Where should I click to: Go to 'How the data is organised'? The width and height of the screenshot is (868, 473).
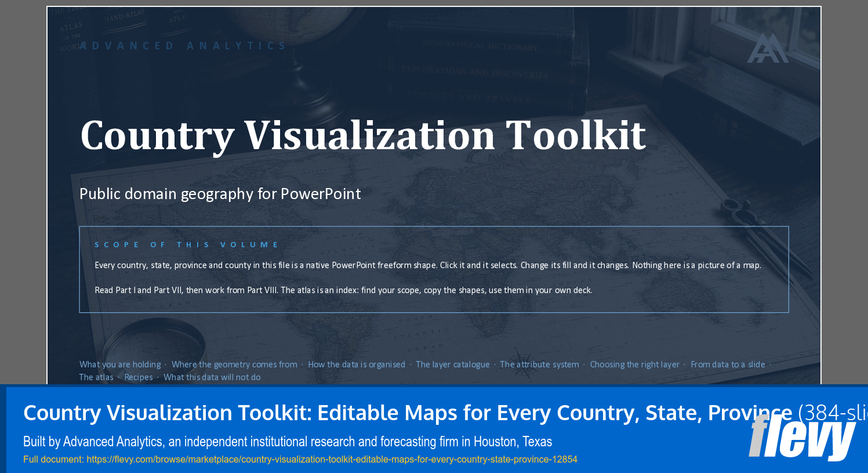click(357, 364)
